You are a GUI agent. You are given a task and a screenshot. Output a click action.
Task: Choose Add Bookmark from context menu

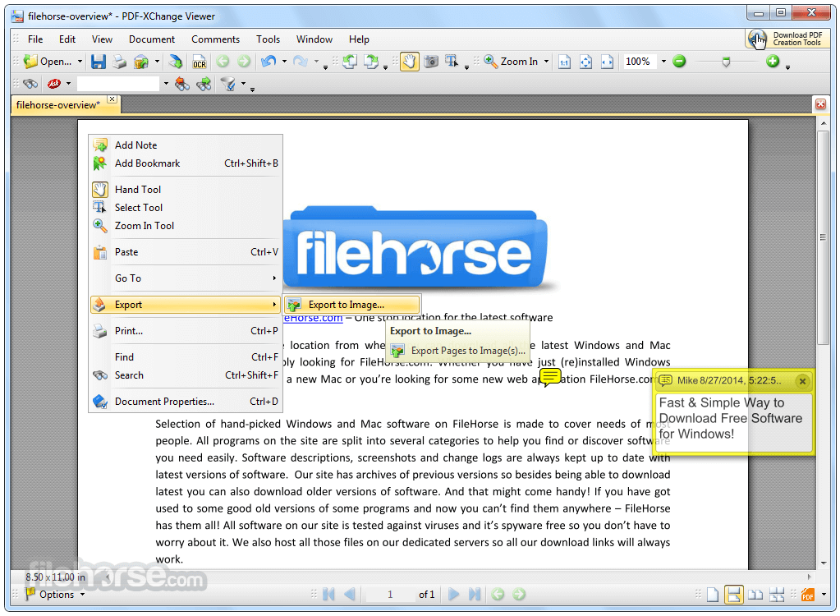[186, 163]
